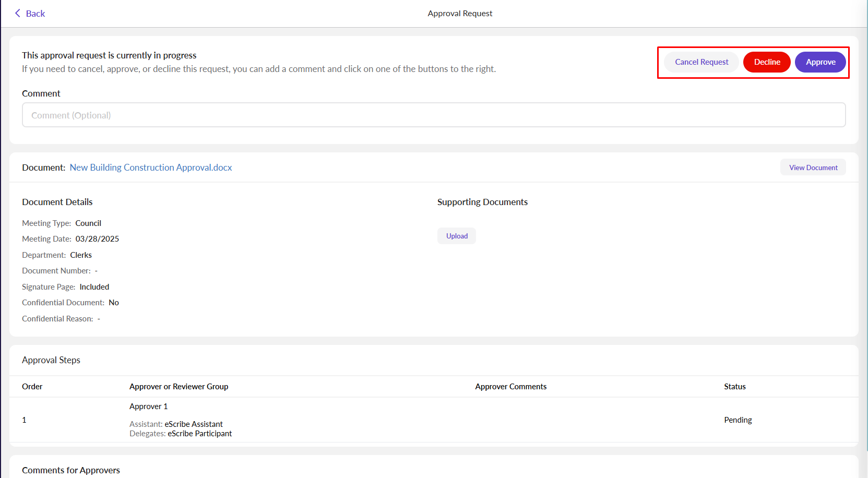Click the Approver or Reviewer Group header
The image size is (868, 478).
coord(179,387)
